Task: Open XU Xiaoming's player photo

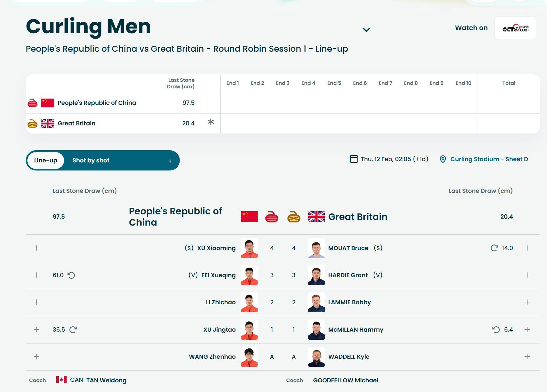Action: (249, 248)
